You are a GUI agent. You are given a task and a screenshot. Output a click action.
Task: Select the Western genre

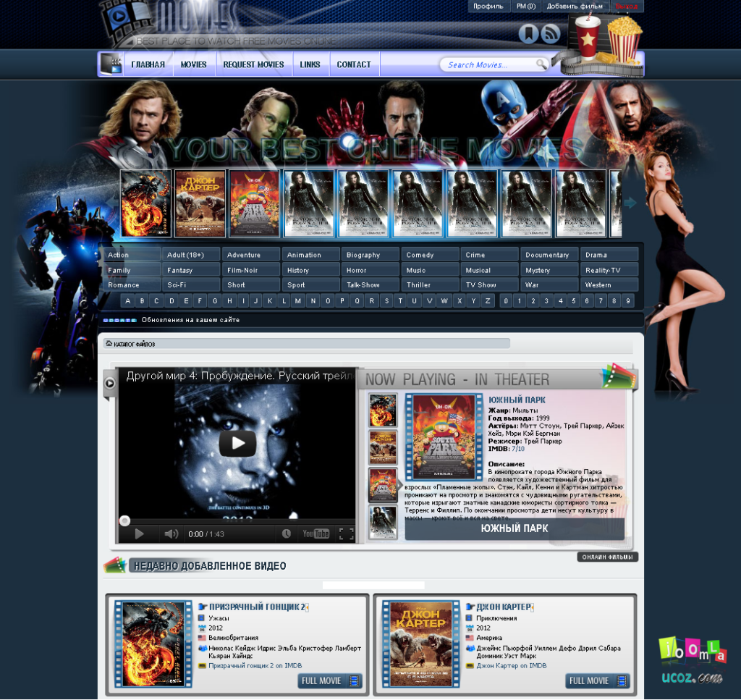point(609,284)
